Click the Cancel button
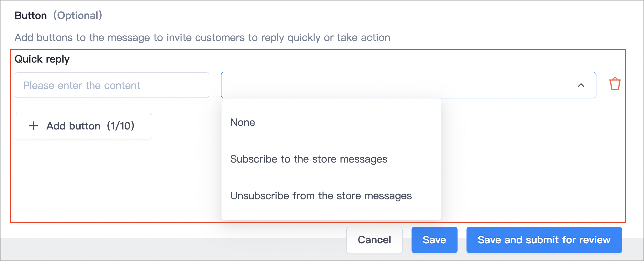Screen dimensions: 644x261 374,240
